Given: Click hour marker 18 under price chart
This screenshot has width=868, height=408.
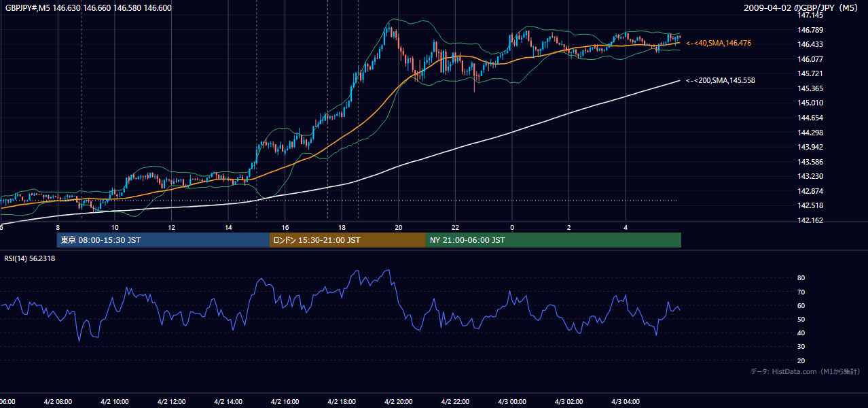Looking at the screenshot, I should (x=342, y=227).
